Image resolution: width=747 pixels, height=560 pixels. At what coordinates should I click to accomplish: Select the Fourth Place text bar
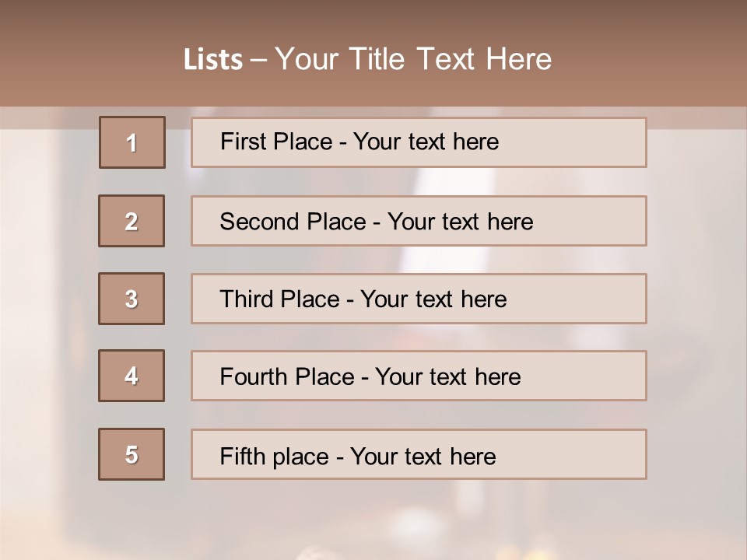419,376
